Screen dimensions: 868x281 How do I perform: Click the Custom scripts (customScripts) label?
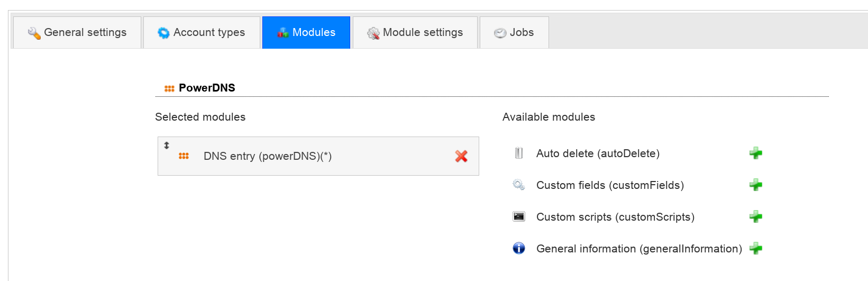(615, 217)
